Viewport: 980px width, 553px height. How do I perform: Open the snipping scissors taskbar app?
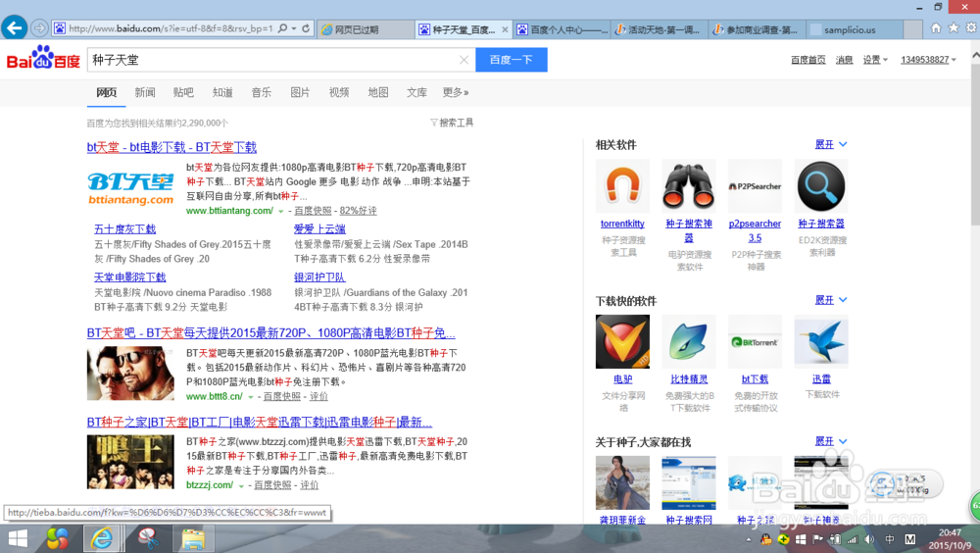point(148,538)
